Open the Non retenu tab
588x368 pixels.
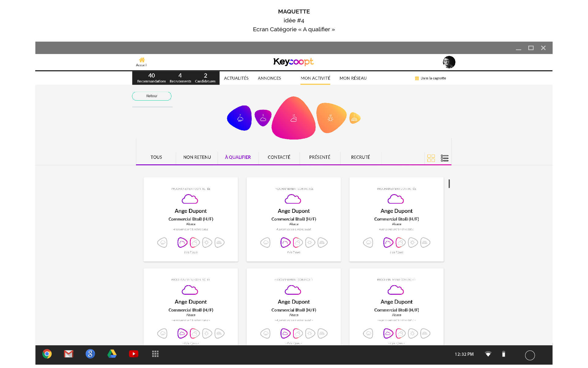[197, 157]
